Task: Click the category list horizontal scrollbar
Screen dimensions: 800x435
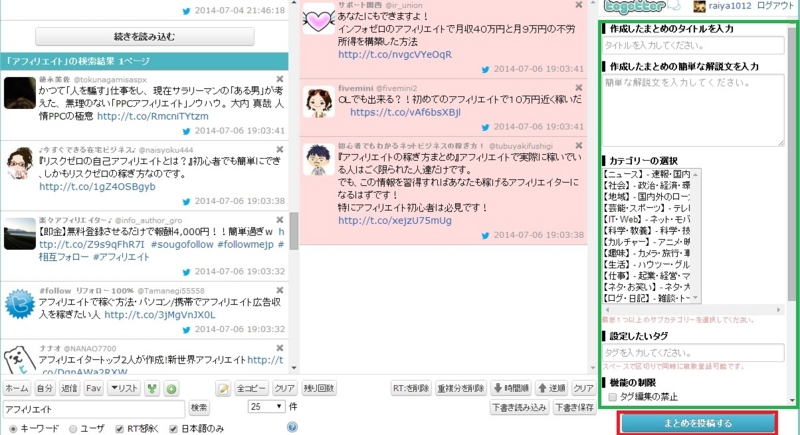Action: tap(693, 310)
